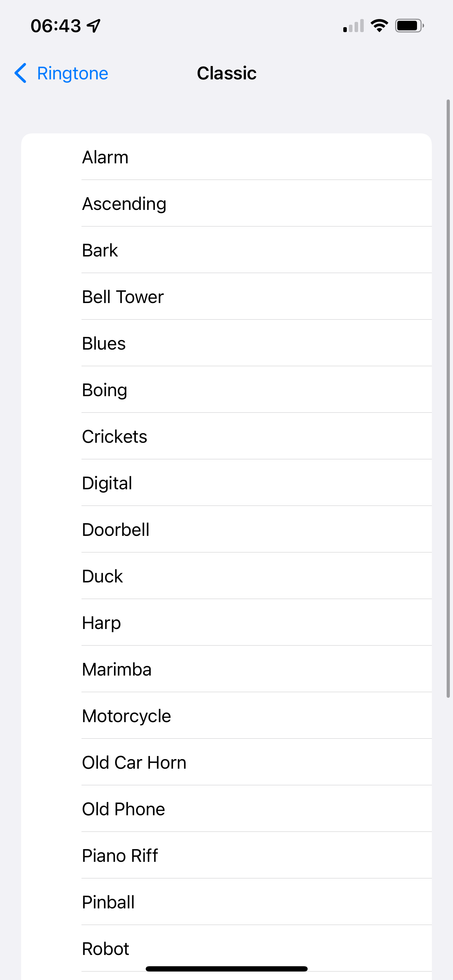The height and width of the screenshot is (980, 453).
Task: Pick the Digital ringtone
Action: pyautogui.click(x=226, y=483)
